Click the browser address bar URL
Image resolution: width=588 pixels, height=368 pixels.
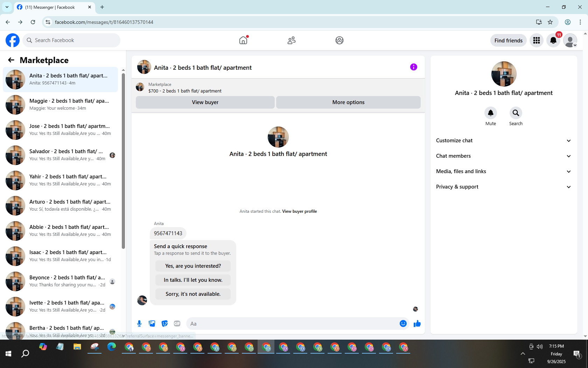pyautogui.click(x=104, y=22)
